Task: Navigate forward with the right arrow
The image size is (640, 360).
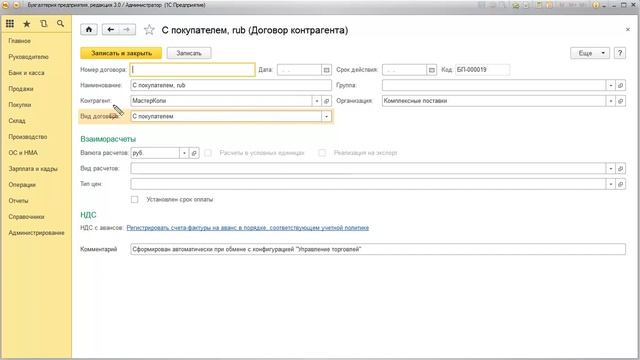Action: point(127,29)
